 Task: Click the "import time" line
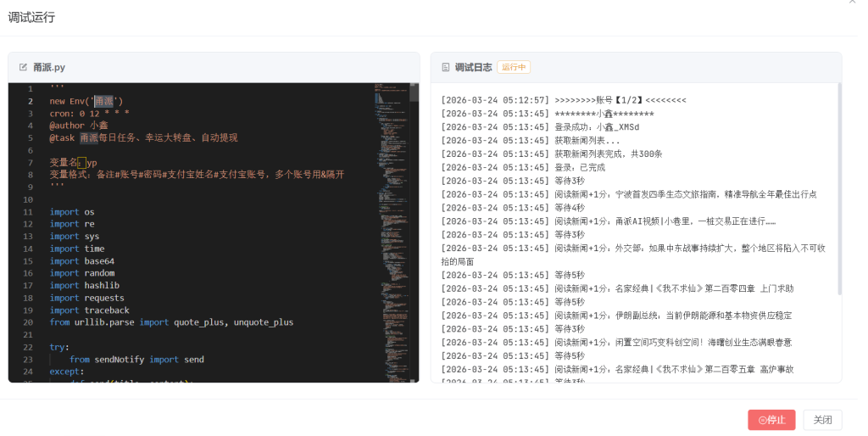tap(77, 249)
